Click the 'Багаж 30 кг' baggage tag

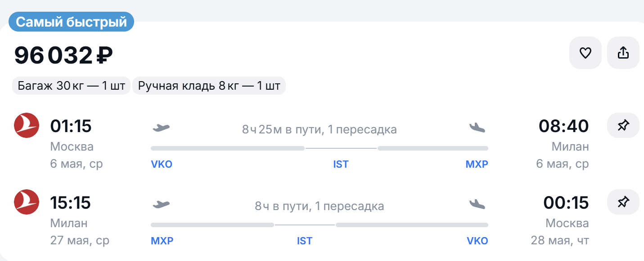[71, 86]
